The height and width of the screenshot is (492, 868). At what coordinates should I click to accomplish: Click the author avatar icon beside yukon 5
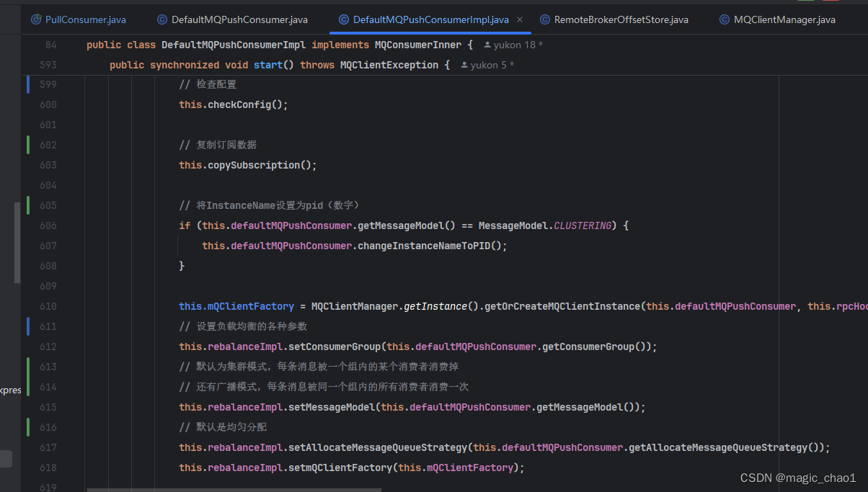click(x=463, y=64)
